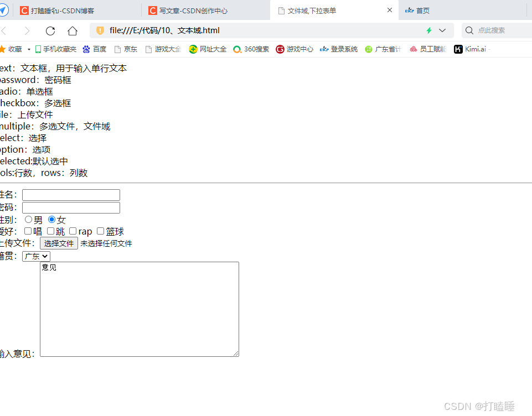The height and width of the screenshot is (416, 532).
Task: Open the 籍贯 dropdown showing 广东
Action: pyautogui.click(x=35, y=256)
